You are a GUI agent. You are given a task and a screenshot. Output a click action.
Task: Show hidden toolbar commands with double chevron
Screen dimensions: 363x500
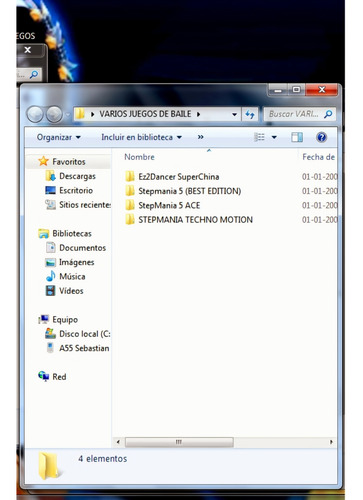[x=200, y=137]
